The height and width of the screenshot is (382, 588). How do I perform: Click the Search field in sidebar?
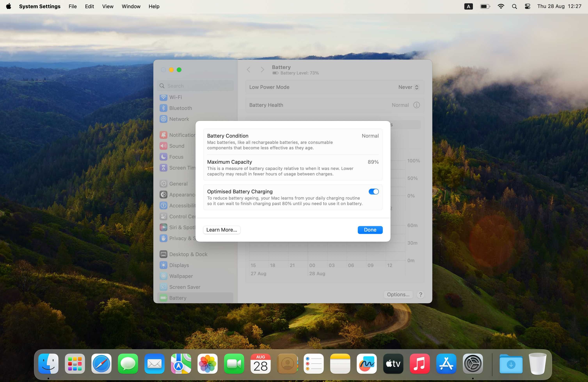195,86
